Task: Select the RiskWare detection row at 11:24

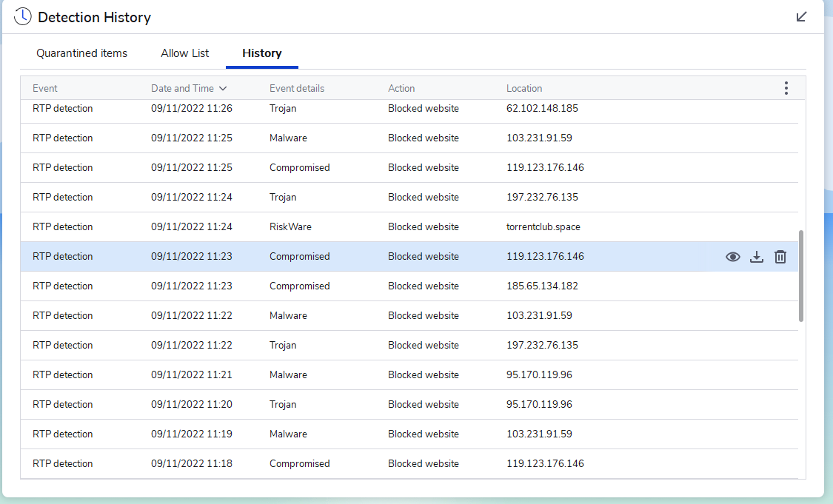Action: [296, 226]
